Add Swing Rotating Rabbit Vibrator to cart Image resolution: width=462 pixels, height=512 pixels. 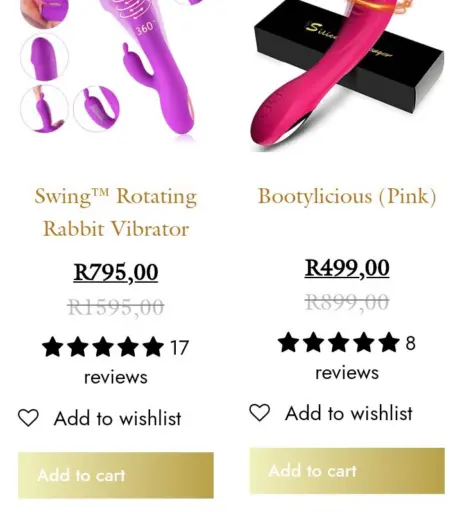[x=116, y=475]
